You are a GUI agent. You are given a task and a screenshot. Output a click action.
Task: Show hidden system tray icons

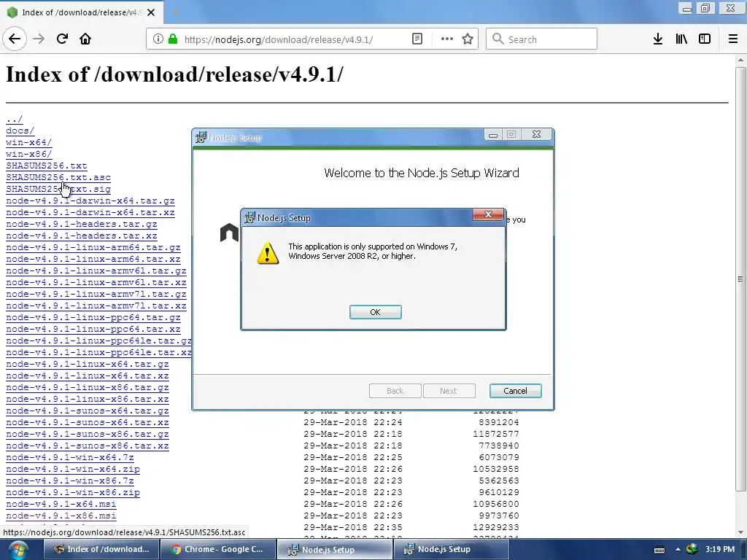point(678,550)
